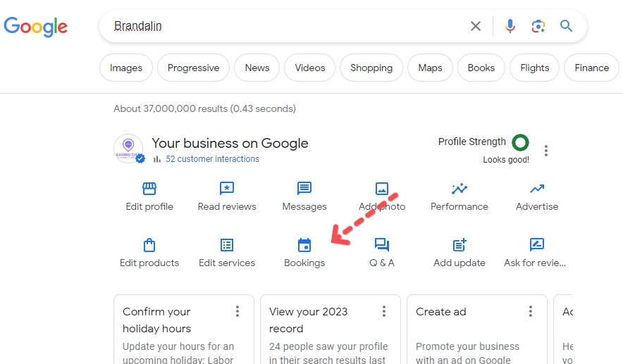The width and height of the screenshot is (623, 364).
Task: Open business profile three-dot menu
Action: point(546,151)
